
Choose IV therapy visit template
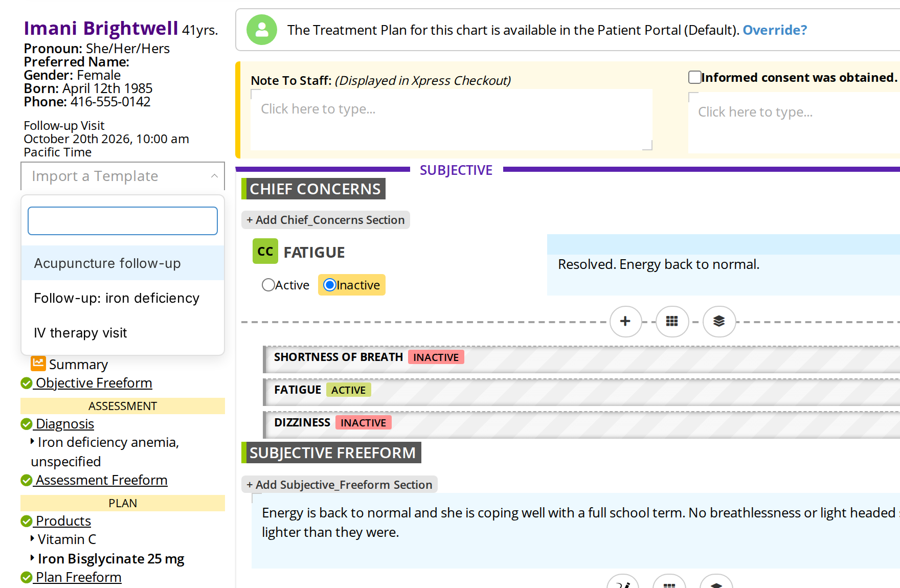123,332
